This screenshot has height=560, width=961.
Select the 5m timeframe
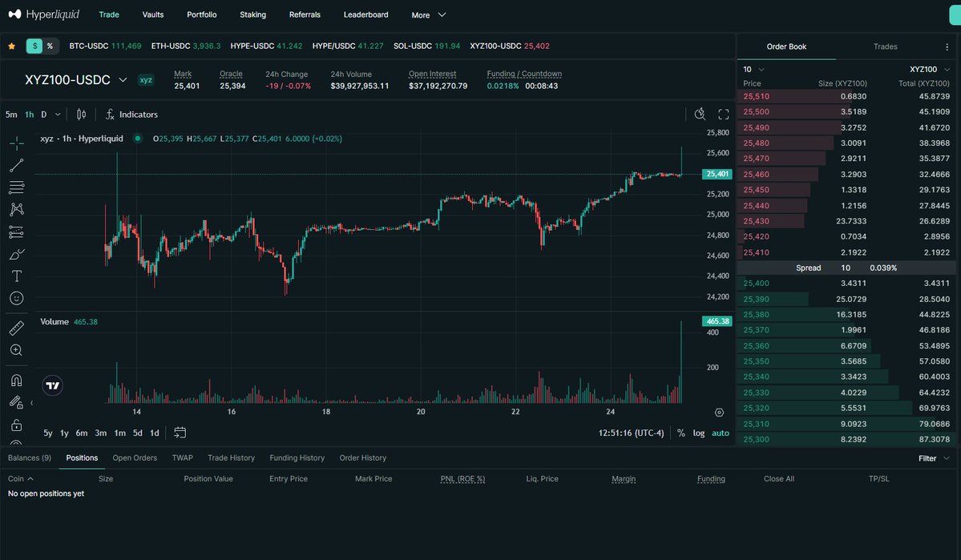[x=11, y=115]
